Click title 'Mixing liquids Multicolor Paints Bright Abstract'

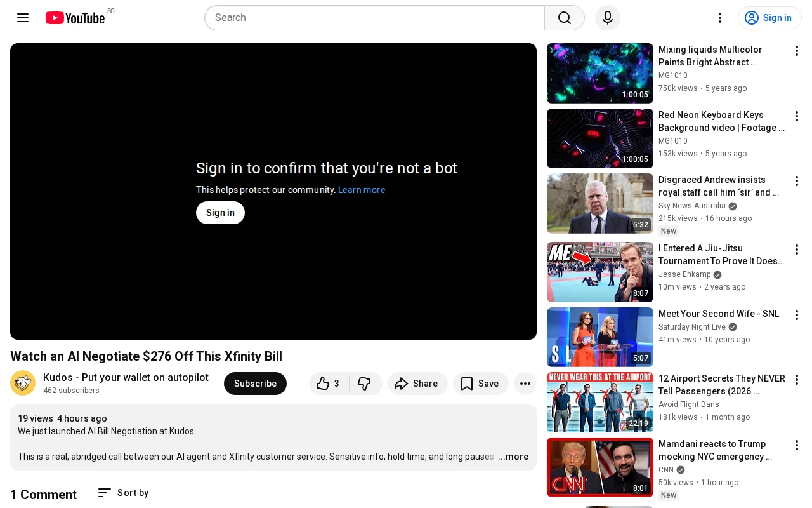pyautogui.click(x=710, y=56)
